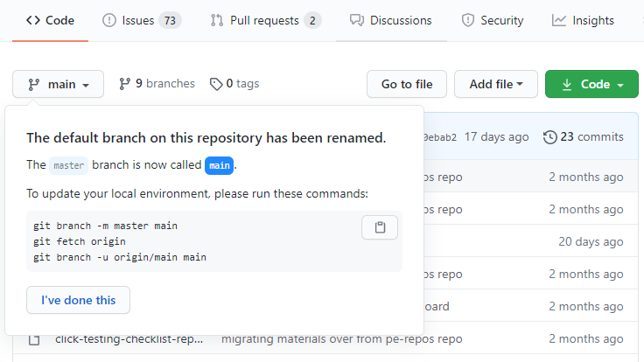Click the 20 days ago timestamp

coord(591,241)
